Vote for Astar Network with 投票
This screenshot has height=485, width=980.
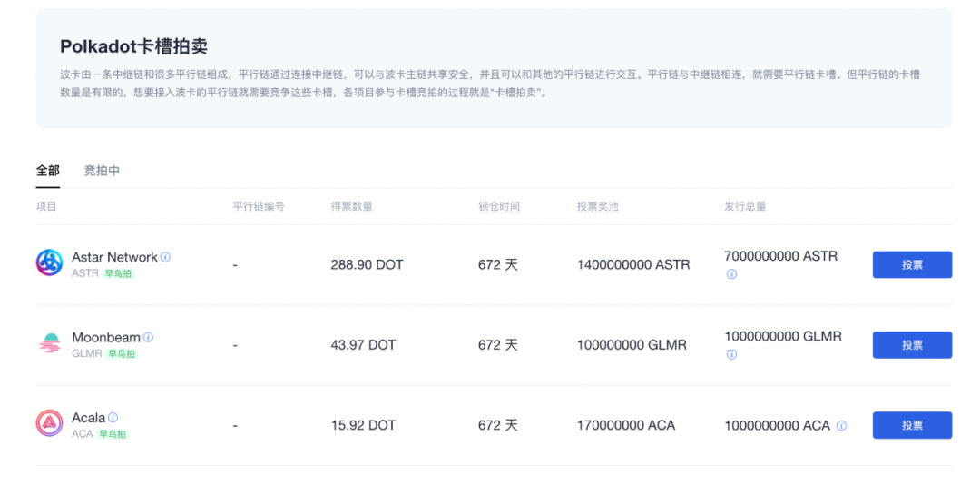tap(912, 264)
